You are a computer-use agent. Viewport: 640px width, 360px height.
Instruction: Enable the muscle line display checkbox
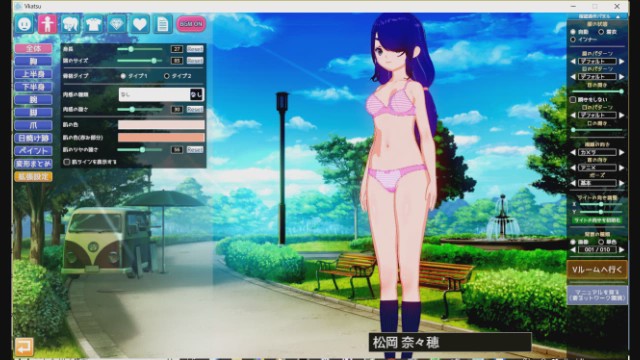click(67, 162)
